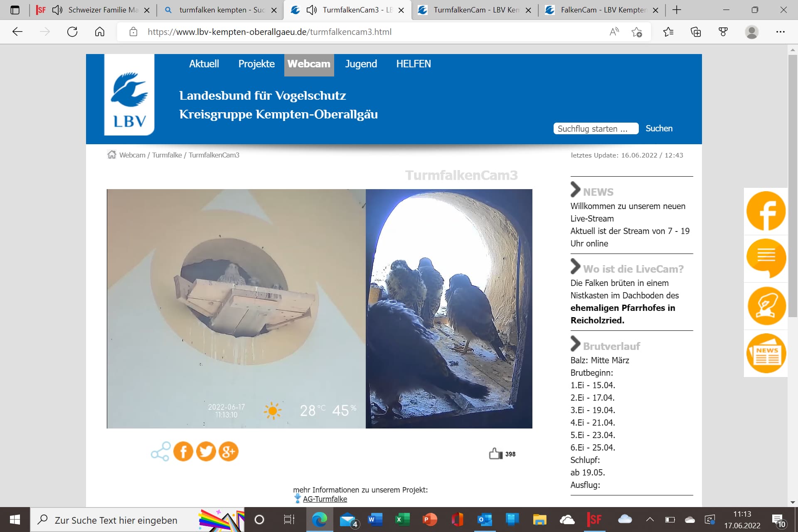
Task: Open the generic share icon below video
Action: 160,451
